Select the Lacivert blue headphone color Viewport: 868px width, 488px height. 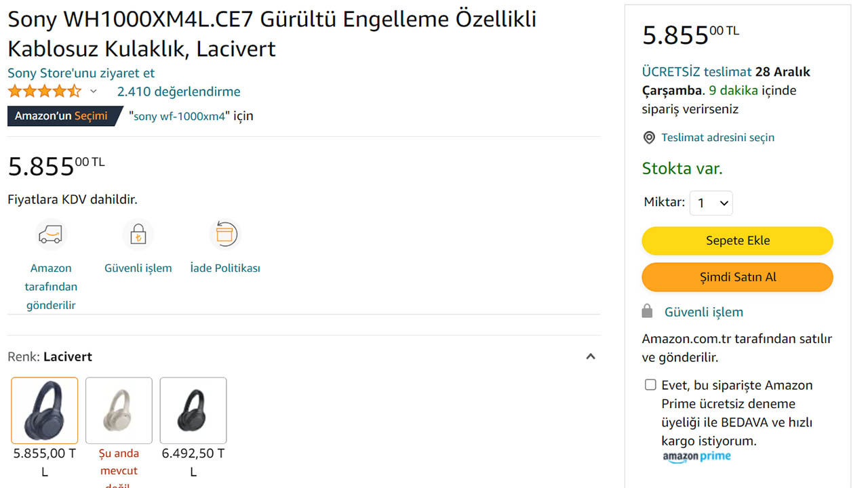[45, 410]
